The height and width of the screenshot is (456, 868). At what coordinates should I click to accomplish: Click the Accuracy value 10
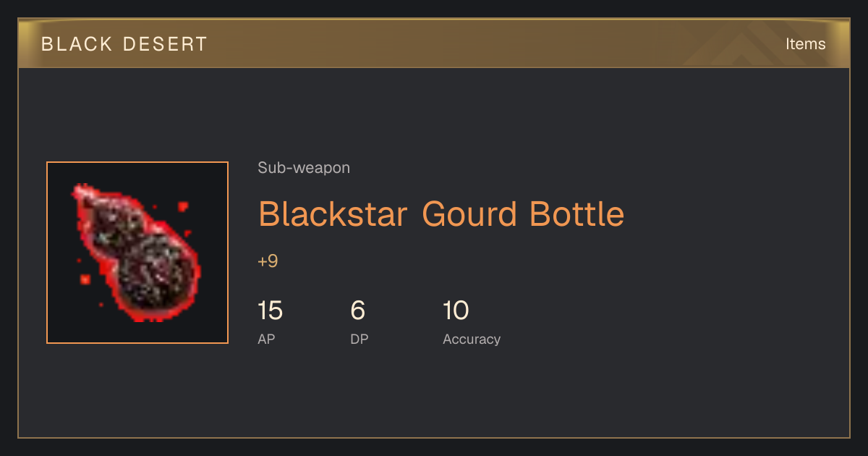pyautogui.click(x=456, y=311)
